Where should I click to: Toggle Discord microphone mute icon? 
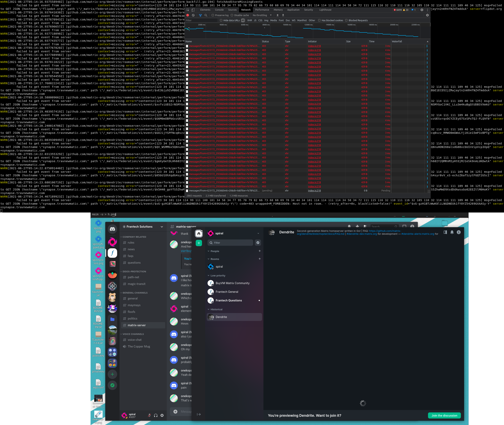[x=149, y=415]
